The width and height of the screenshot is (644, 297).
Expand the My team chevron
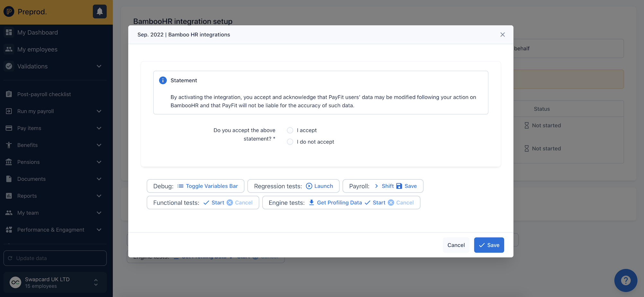(x=99, y=213)
